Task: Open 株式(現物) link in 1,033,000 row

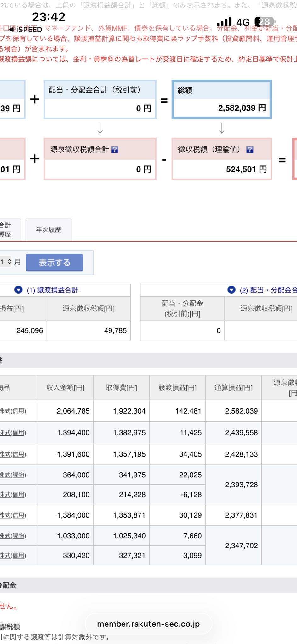Action: [13, 536]
